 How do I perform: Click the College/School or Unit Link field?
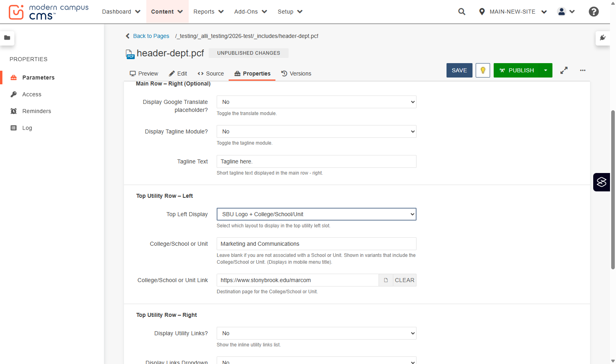click(297, 280)
